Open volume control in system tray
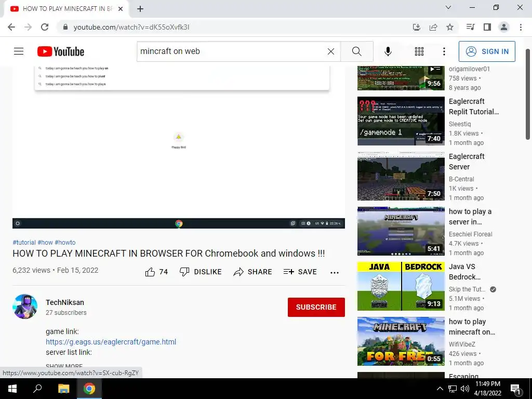532x399 pixels. [x=465, y=389]
